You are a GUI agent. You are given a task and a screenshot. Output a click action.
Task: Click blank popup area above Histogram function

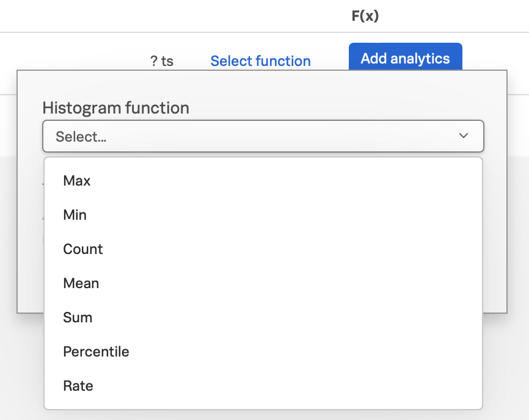(x=262, y=84)
